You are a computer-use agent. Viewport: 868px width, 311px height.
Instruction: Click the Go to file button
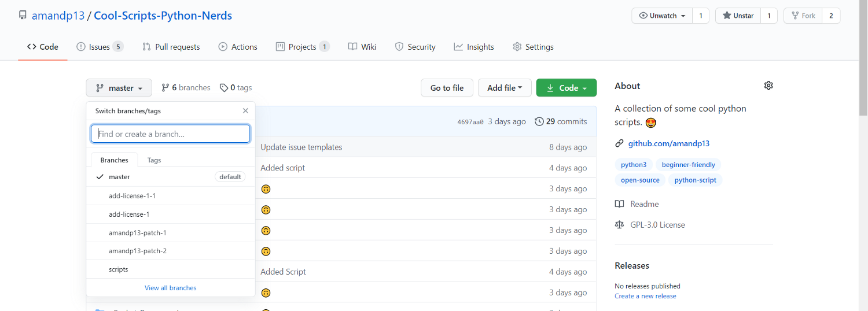click(x=447, y=88)
